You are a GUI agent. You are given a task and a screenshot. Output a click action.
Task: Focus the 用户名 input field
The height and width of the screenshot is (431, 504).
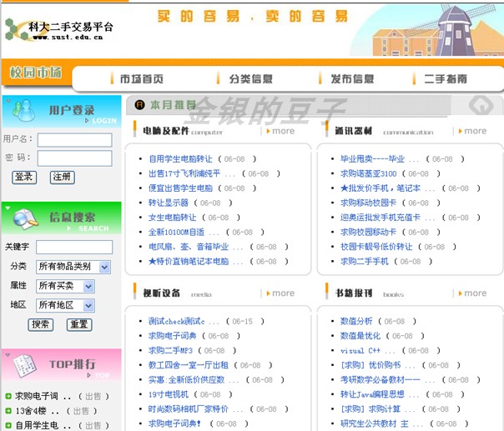tap(74, 140)
